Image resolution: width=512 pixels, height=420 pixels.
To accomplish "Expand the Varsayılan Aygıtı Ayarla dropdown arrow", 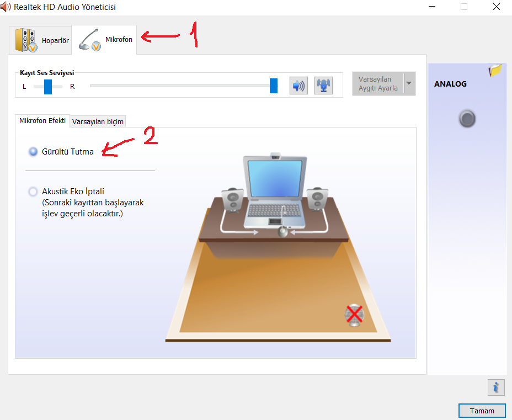I will (x=409, y=83).
